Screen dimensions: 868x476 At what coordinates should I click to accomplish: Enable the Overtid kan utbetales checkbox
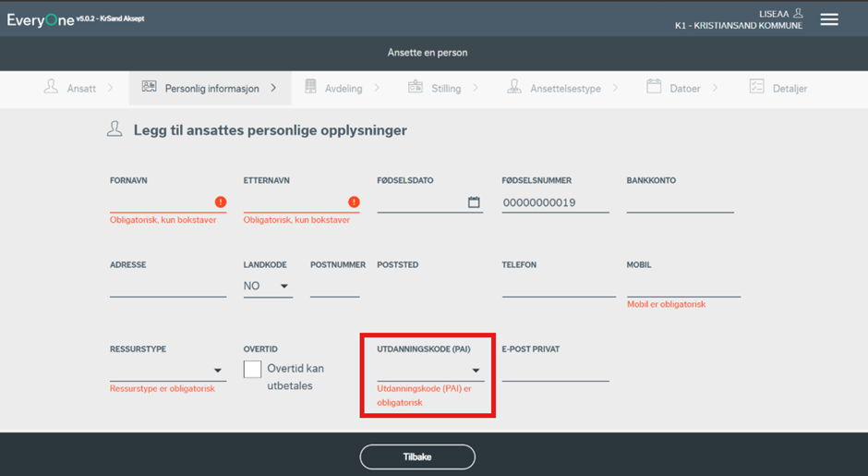pos(253,370)
